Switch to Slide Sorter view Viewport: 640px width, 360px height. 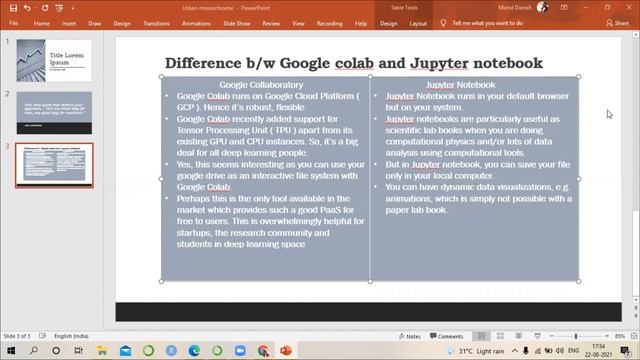pyautogui.click(x=500, y=336)
